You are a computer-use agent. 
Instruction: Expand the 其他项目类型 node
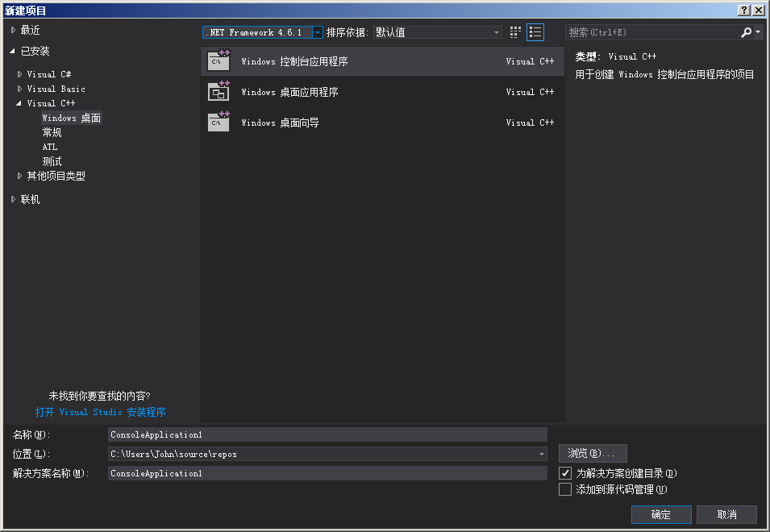pos(19,176)
